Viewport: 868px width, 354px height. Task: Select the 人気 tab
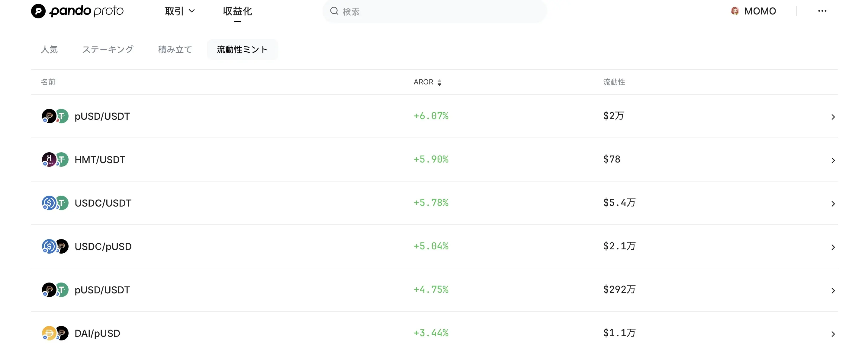coord(49,49)
